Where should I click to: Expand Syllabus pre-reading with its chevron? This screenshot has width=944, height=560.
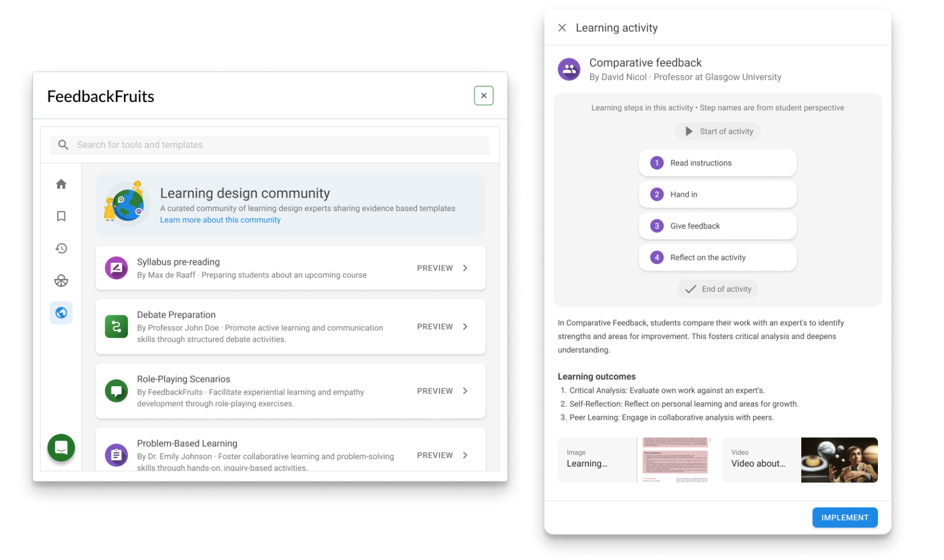coord(466,268)
